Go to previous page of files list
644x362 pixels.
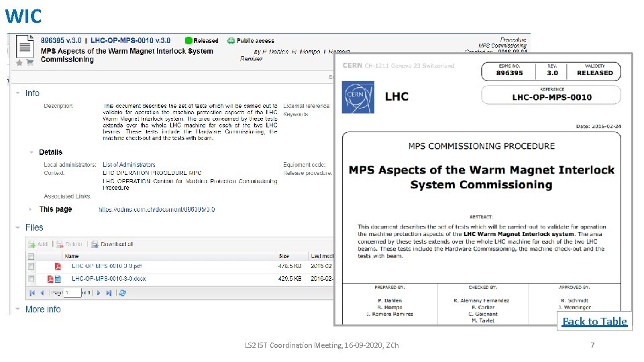click(42, 293)
